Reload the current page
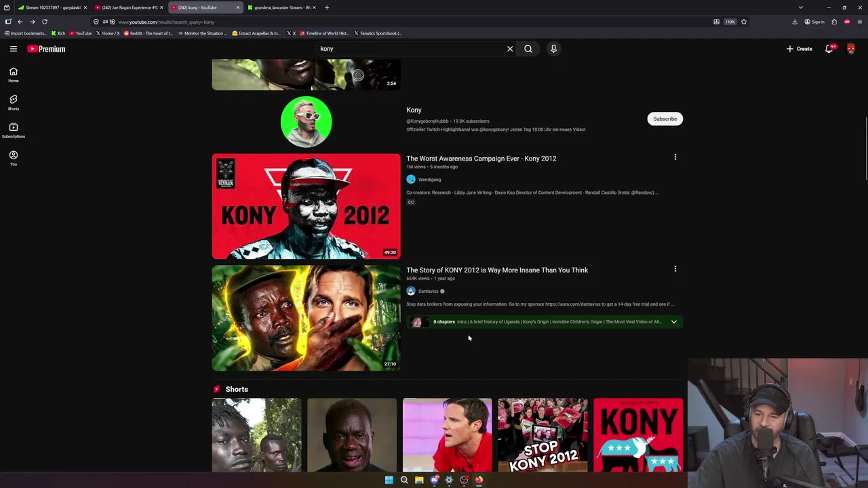The image size is (868, 488). point(45,22)
